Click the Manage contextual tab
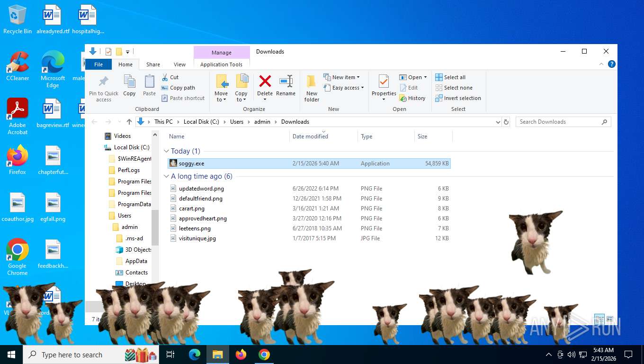Screen dimensions: 644x364 [x=222, y=53]
